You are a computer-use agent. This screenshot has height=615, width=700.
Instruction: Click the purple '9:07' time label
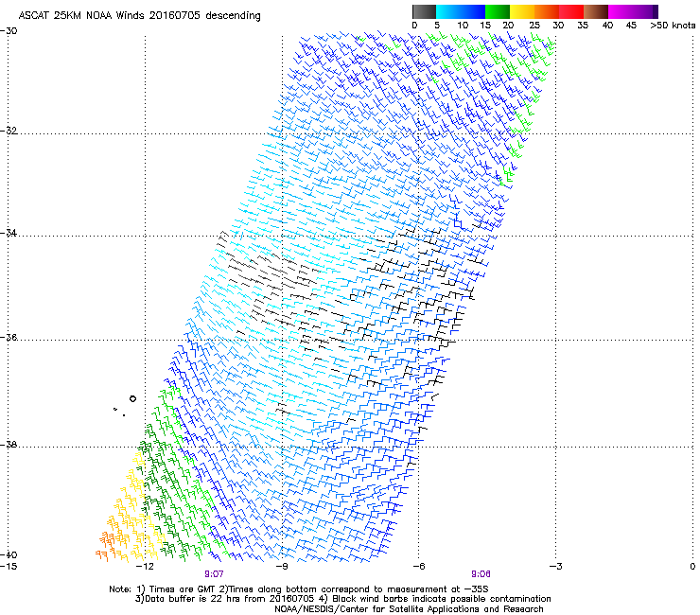(215, 574)
